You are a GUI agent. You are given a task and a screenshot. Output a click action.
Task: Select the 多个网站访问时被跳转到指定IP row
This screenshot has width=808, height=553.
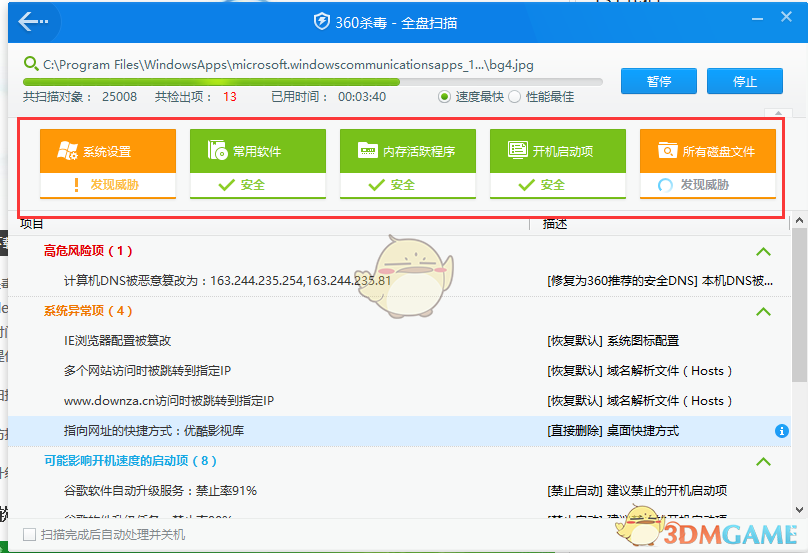coord(399,371)
